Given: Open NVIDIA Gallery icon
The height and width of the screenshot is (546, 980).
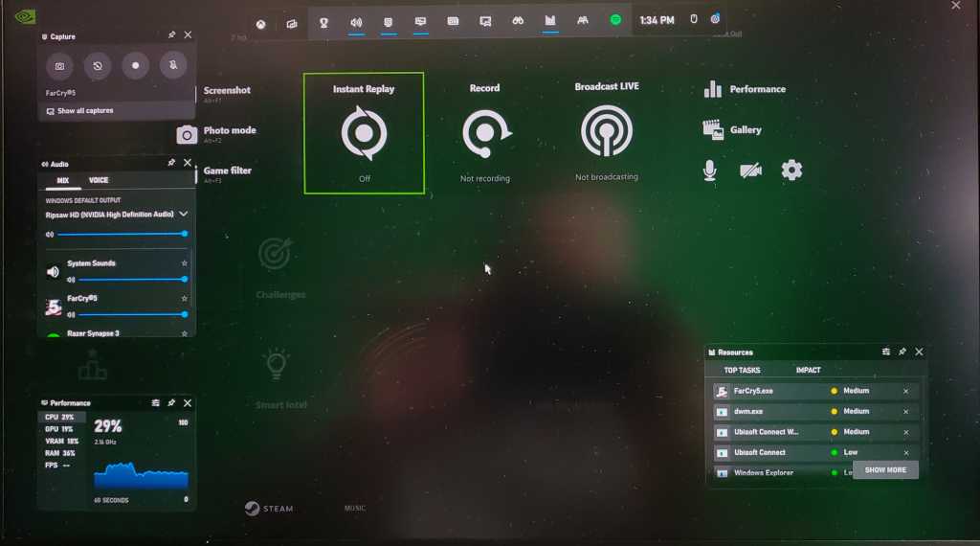Looking at the screenshot, I should click(x=712, y=129).
